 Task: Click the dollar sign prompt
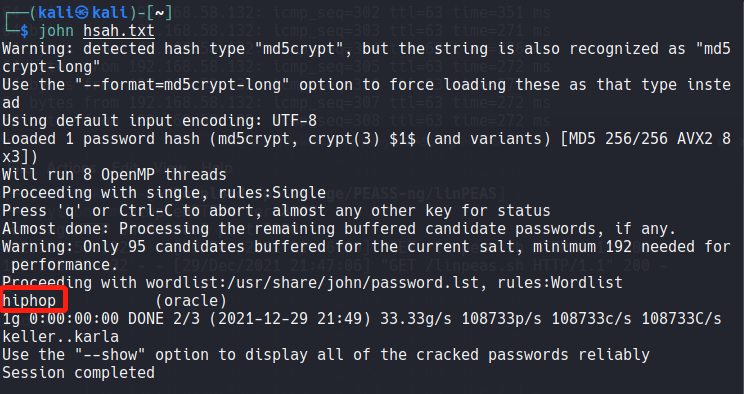point(24,31)
